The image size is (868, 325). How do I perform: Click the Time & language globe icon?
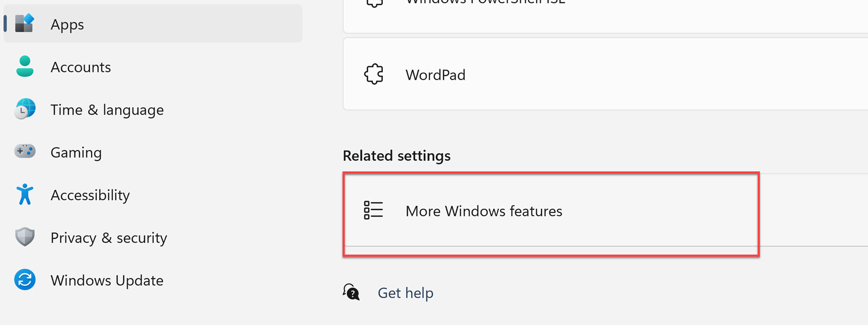(x=25, y=109)
